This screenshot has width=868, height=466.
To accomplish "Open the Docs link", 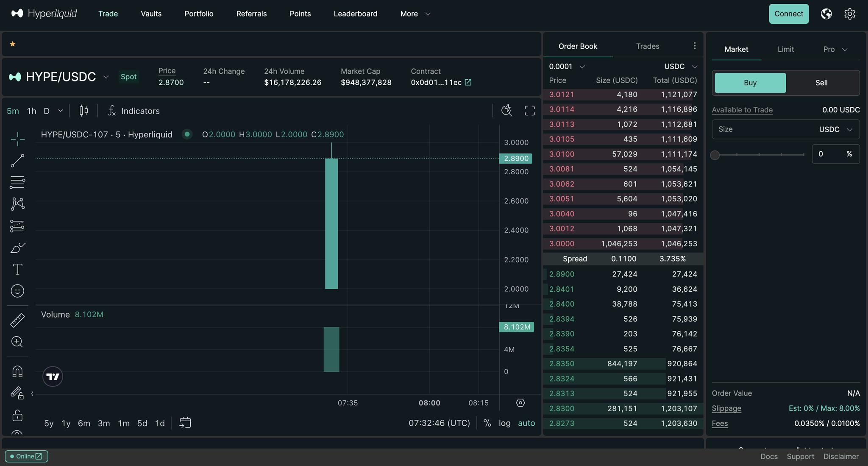I will (769, 456).
